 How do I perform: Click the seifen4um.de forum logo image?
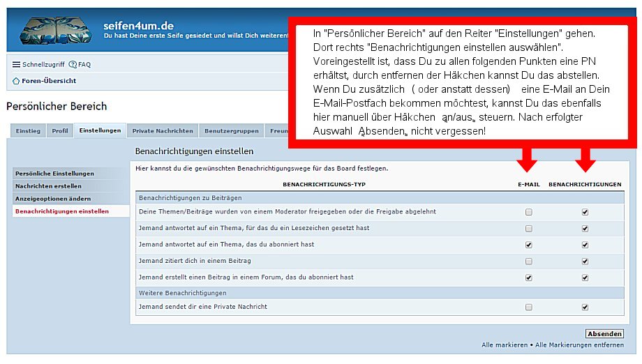(54, 30)
